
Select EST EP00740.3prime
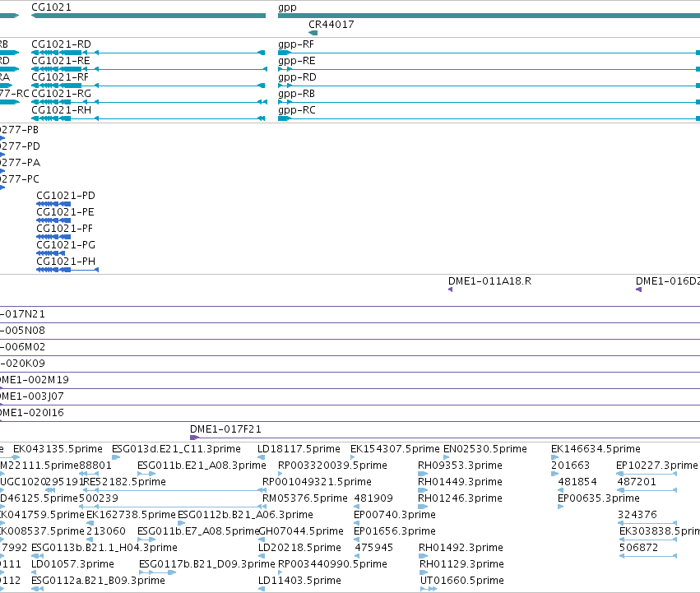point(394,515)
